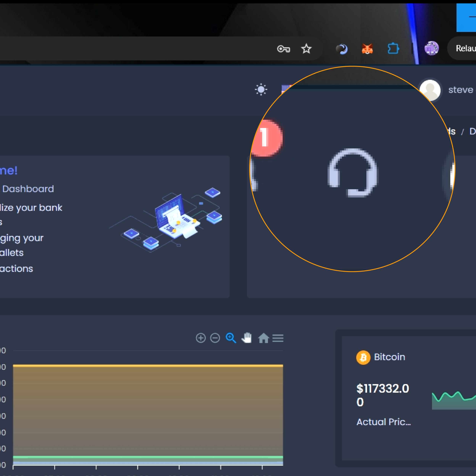Click the Bitcoin coin label
The width and height of the screenshot is (476, 476).
click(x=389, y=357)
